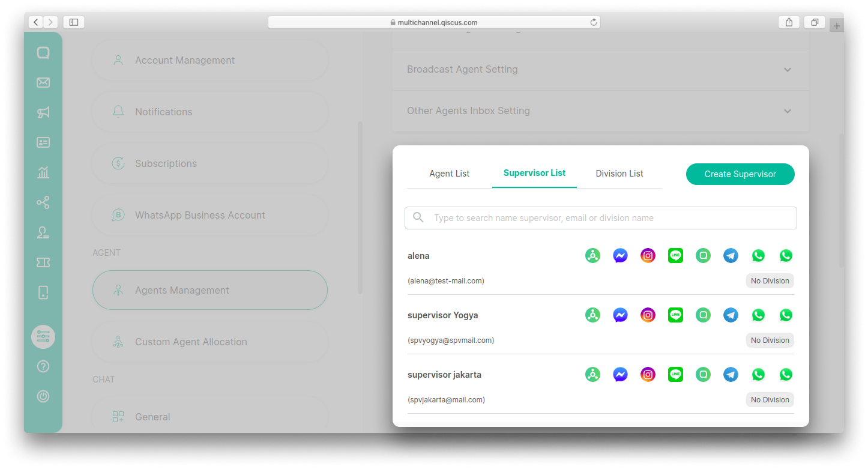Click alena's Telegram channel icon

(x=731, y=256)
